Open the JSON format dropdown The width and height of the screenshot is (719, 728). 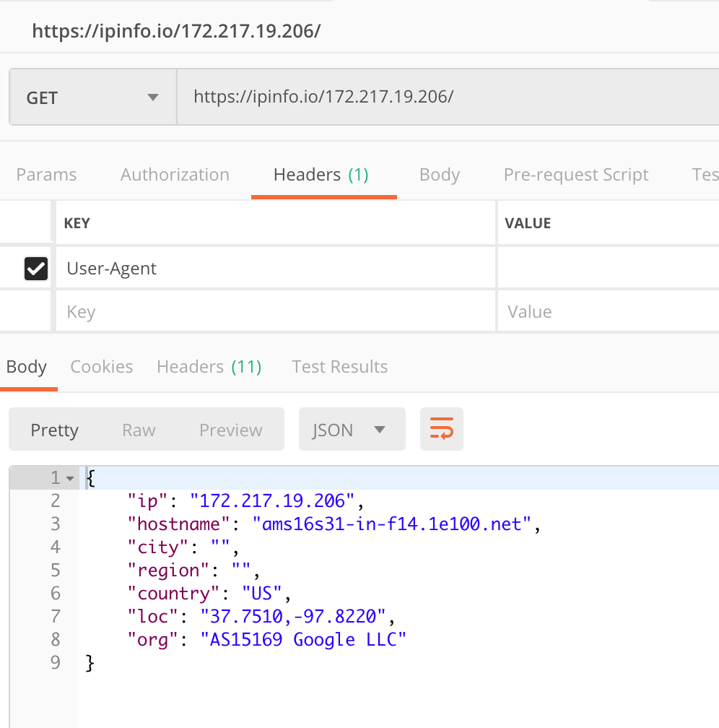pos(352,430)
